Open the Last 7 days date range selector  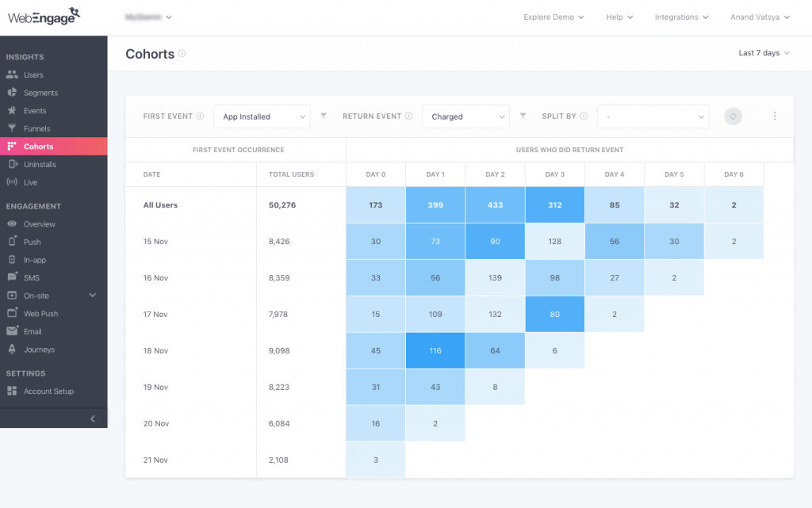click(760, 53)
